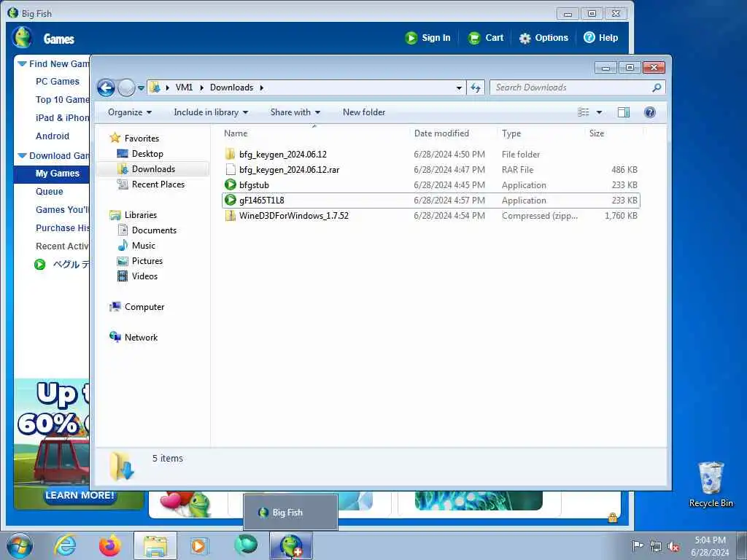Open the Documents library
This screenshot has height=560, width=747.
click(154, 230)
